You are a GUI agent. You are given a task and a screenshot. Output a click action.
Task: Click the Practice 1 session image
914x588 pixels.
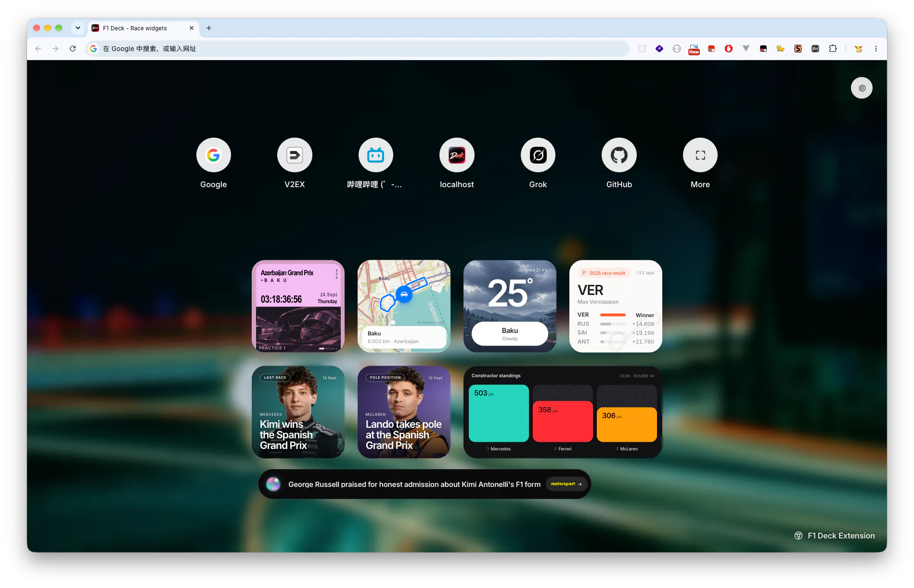(x=298, y=329)
